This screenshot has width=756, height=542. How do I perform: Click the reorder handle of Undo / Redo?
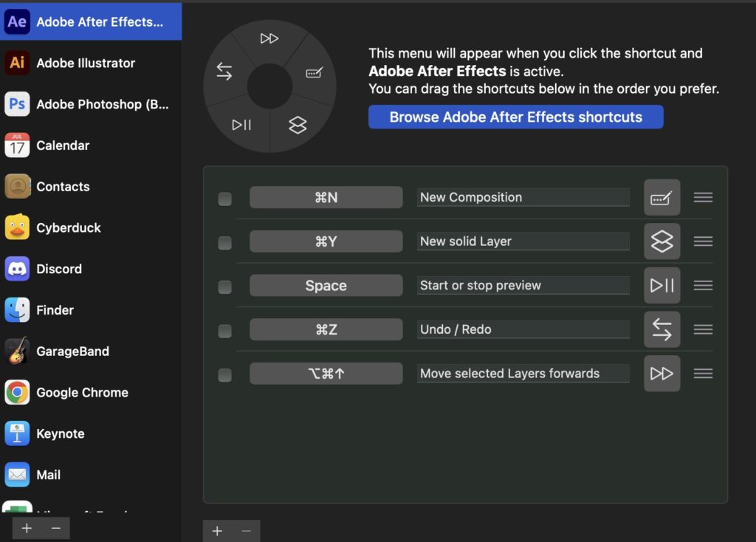(703, 329)
